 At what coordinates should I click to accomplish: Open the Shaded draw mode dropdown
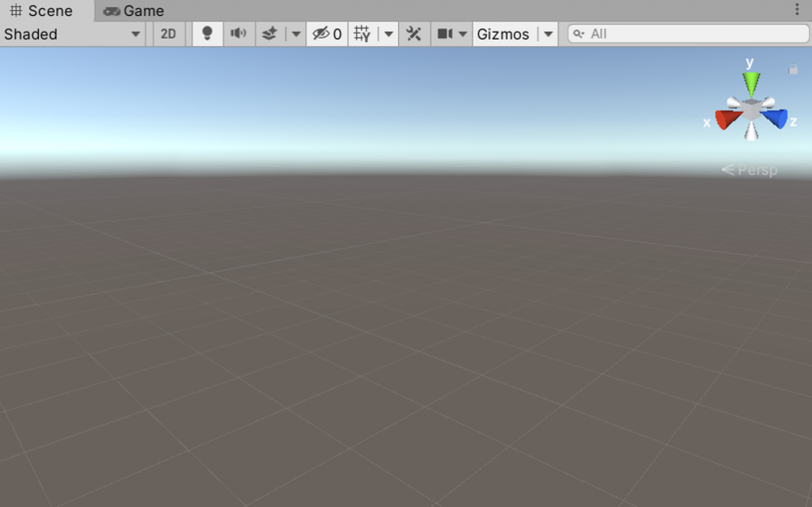tap(72, 34)
